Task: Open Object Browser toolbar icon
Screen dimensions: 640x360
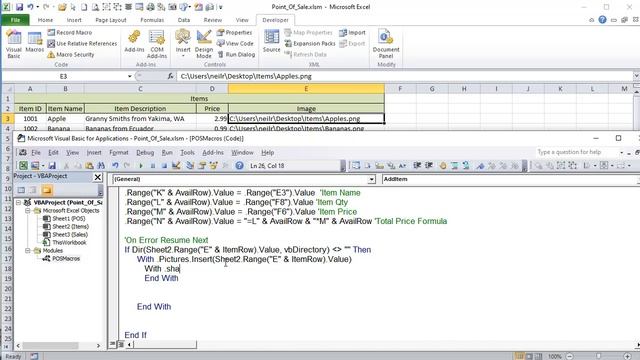Action: pyautogui.click(x=213, y=166)
